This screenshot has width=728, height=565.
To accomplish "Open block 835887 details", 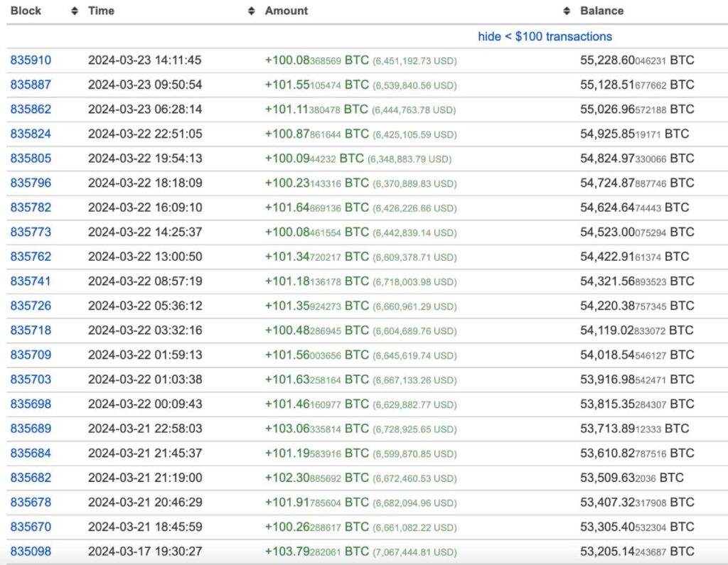I will point(31,85).
